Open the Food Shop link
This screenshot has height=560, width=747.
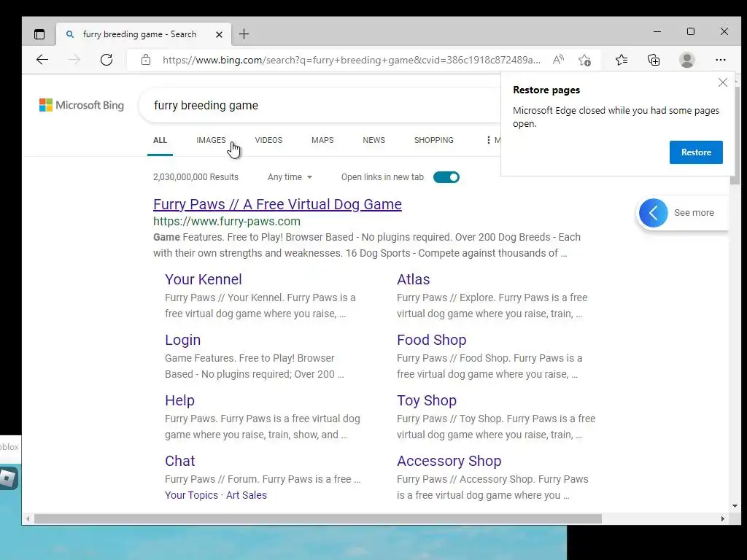coord(432,340)
